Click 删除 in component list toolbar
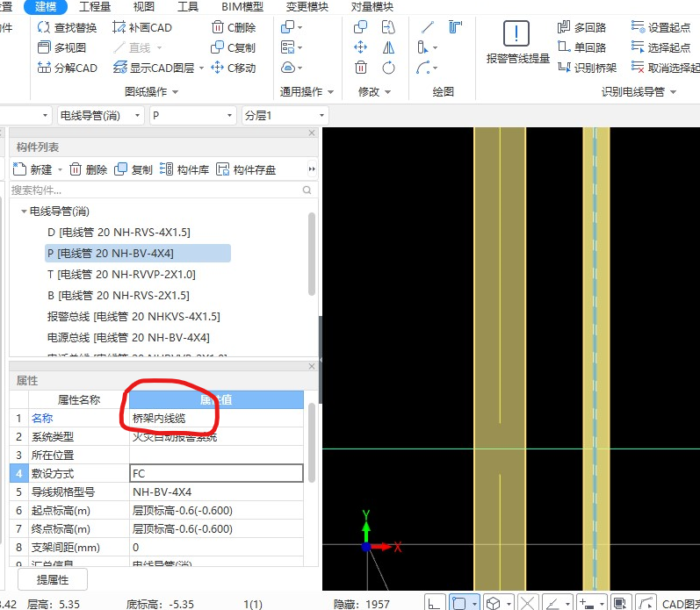 (x=89, y=169)
